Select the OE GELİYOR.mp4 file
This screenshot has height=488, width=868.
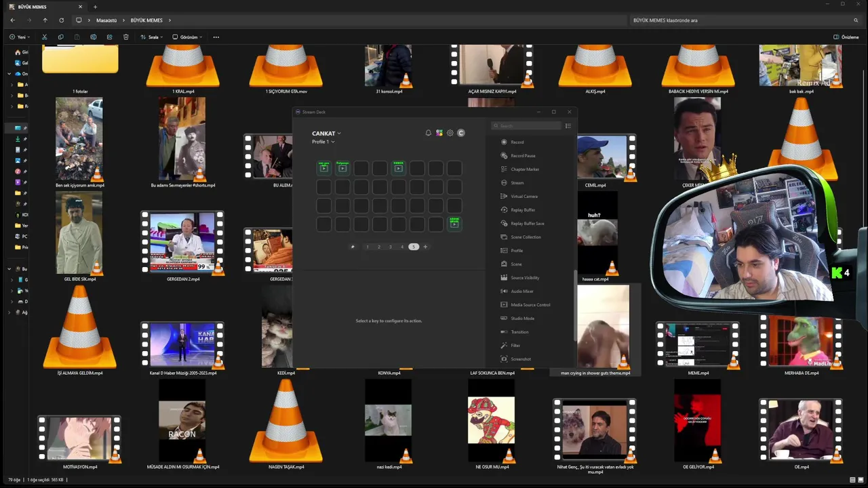point(698,426)
